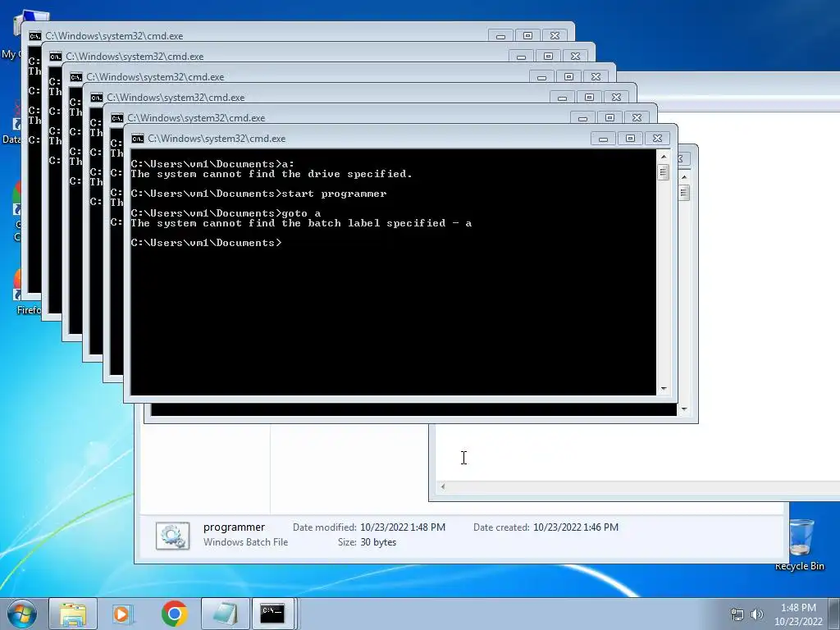The height and width of the screenshot is (630, 840).
Task: Open Google Chrome from the taskbar
Action: coord(174,614)
